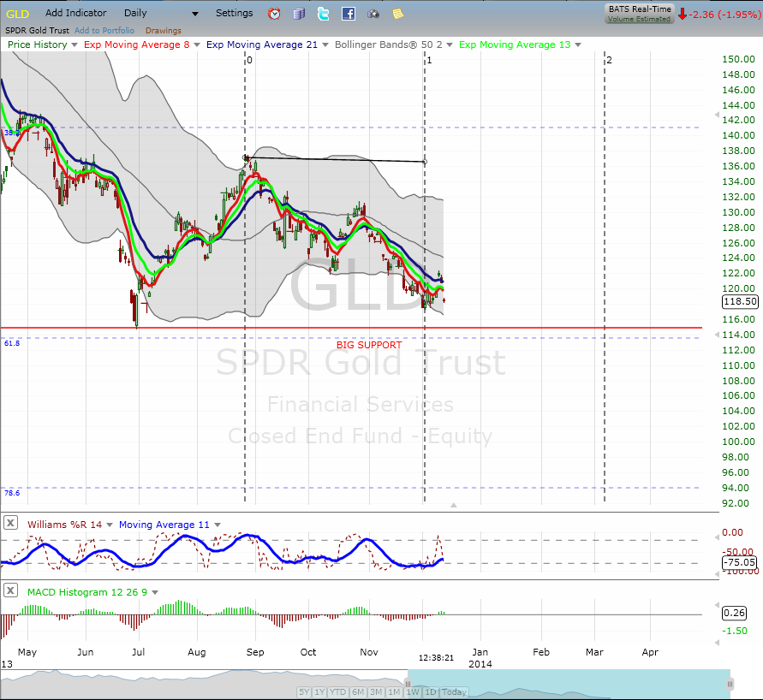This screenshot has height=700, width=763.
Task: Click MACD value label 0.26
Action: pos(734,613)
